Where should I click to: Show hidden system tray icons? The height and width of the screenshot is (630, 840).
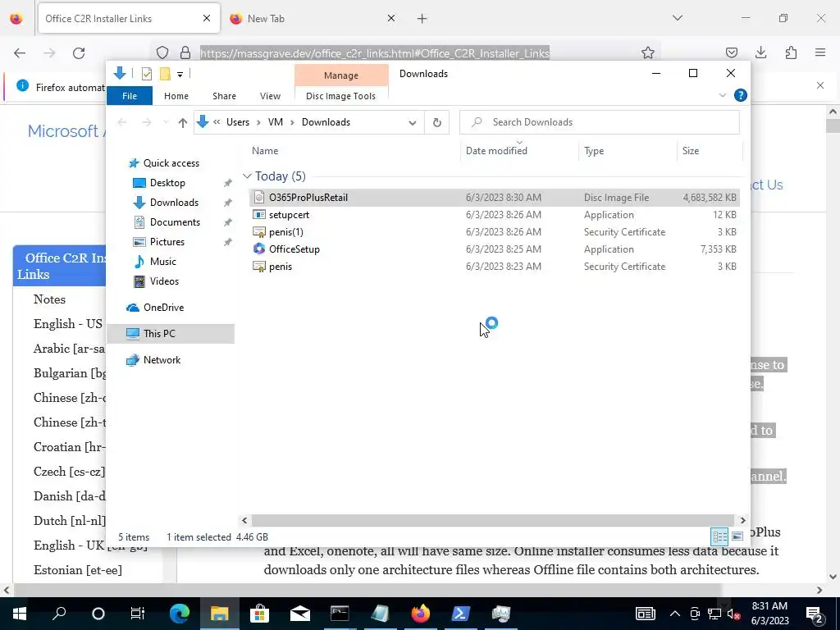click(x=674, y=614)
